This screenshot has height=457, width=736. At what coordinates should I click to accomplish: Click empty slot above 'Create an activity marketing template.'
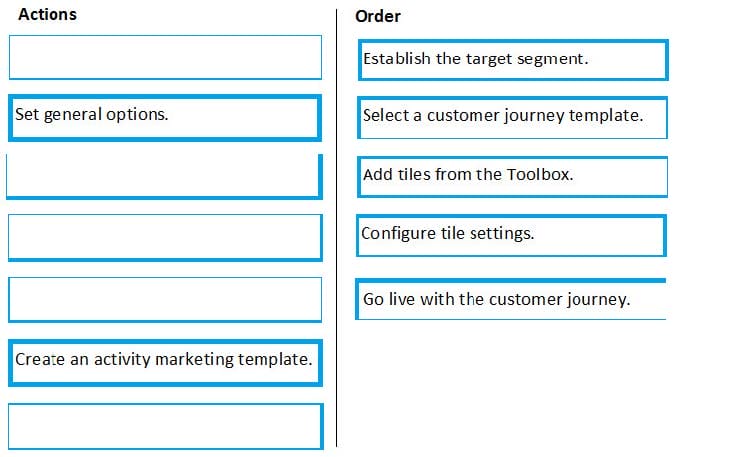tap(165, 300)
